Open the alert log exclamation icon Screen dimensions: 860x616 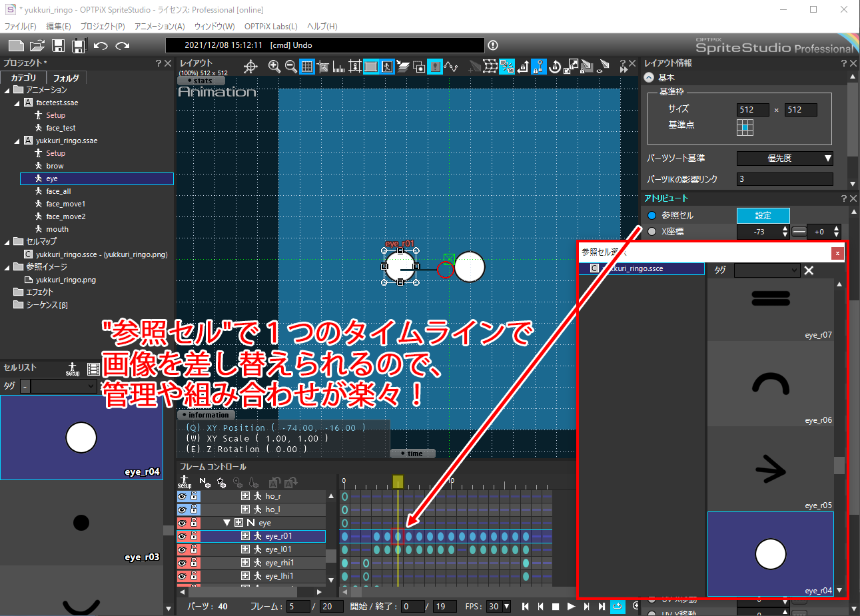493,45
